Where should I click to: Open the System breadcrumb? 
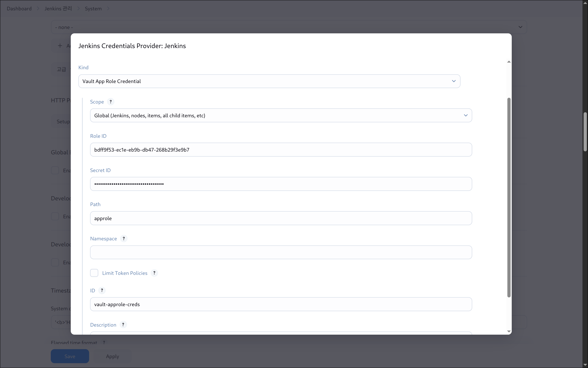click(x=93, y=9)
